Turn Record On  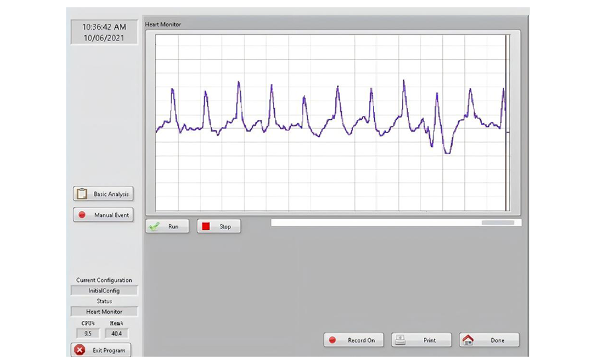(354, 340)
